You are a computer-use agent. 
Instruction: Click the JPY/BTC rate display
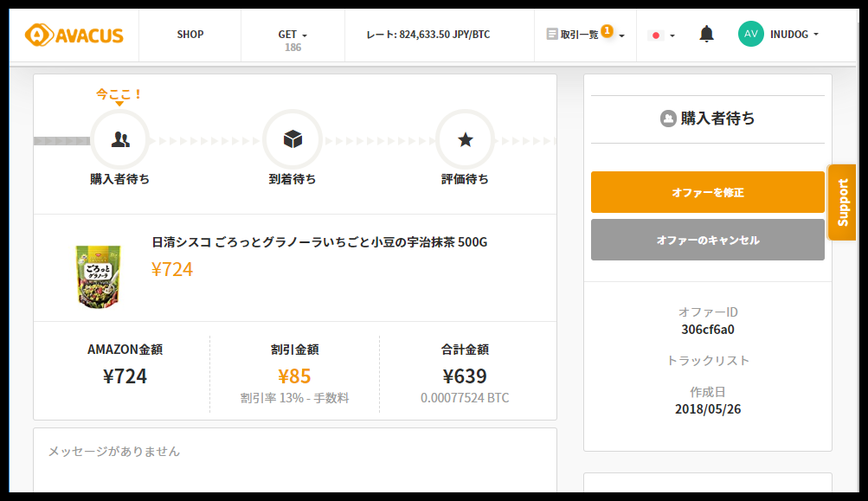pyautogui.click(x=428, y=35)
